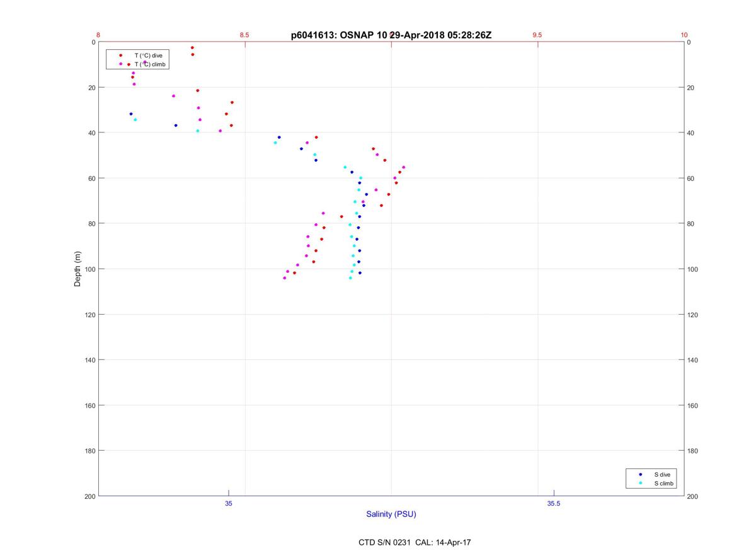This screenshot has height=558, width=756.
Task: Click the red temperature tick label 10
Action: tap(684, 35)
